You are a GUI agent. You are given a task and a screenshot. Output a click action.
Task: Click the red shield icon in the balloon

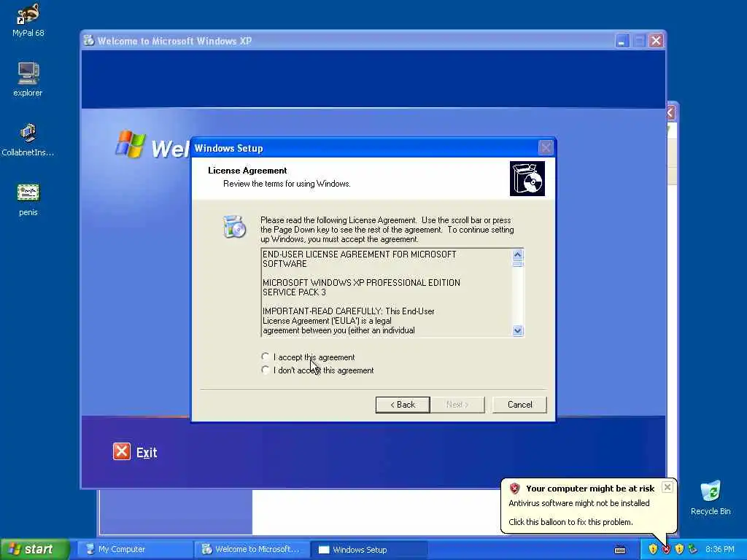[x=514, y=488]
